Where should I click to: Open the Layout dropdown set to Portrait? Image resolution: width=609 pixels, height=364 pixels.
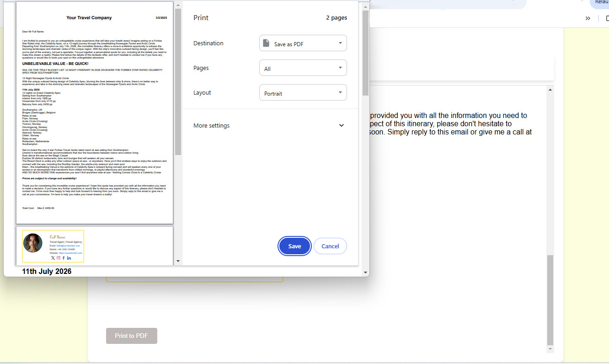303,92
